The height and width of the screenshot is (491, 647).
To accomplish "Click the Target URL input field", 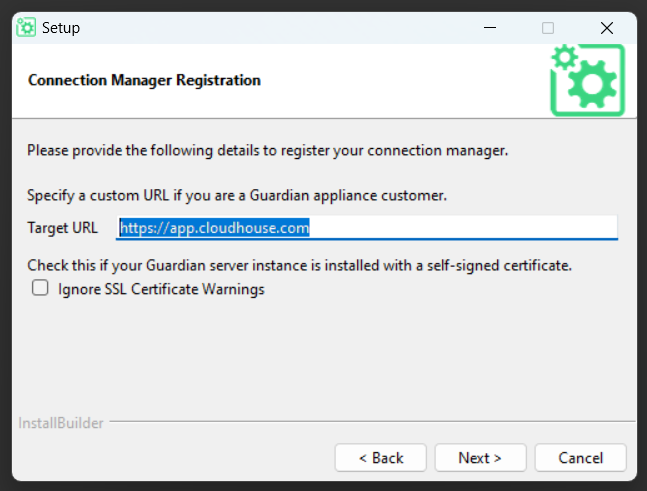I will pyautogui.click(x=367, y=227).
